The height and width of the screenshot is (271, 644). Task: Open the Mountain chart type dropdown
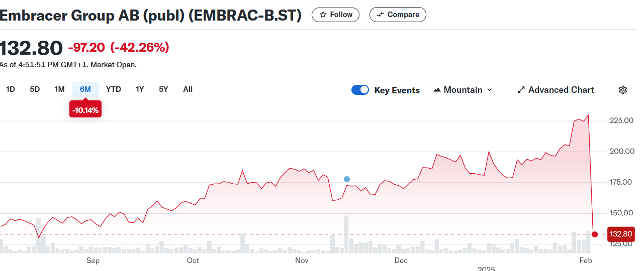pyautogui.click(x=463, y=90)
